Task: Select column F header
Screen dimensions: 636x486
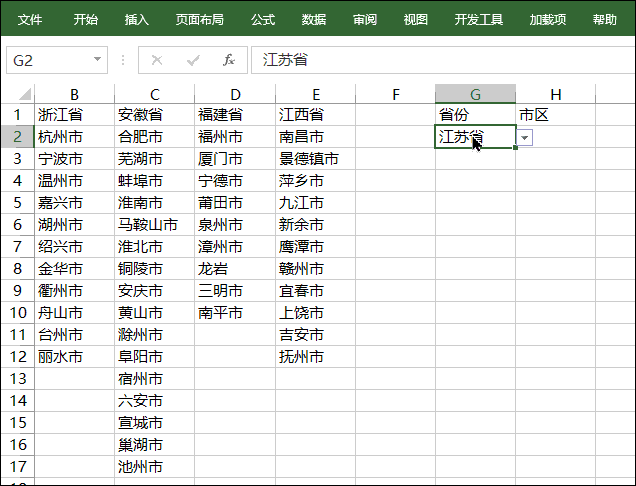Action: 396,94
